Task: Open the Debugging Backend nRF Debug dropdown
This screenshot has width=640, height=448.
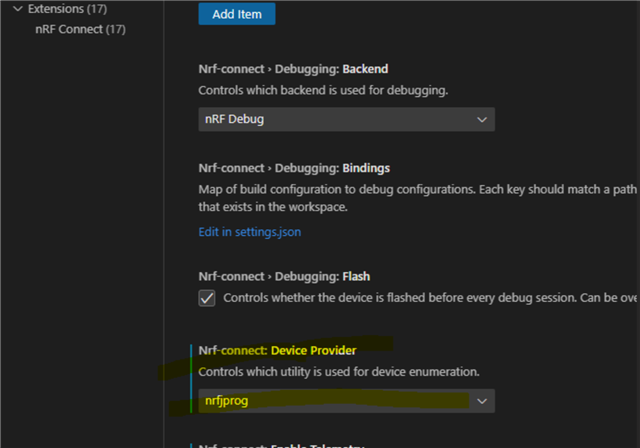Action: 347,119
